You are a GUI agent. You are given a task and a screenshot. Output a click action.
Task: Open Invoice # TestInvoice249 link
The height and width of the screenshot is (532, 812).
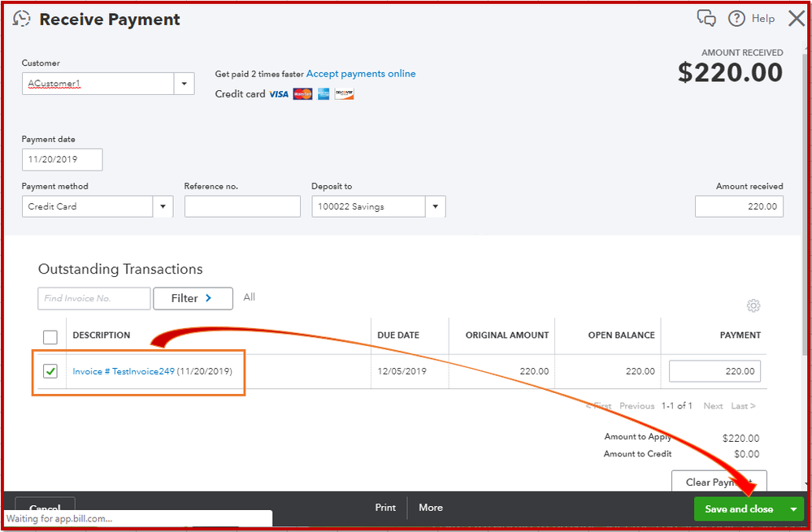coord(124,371)
